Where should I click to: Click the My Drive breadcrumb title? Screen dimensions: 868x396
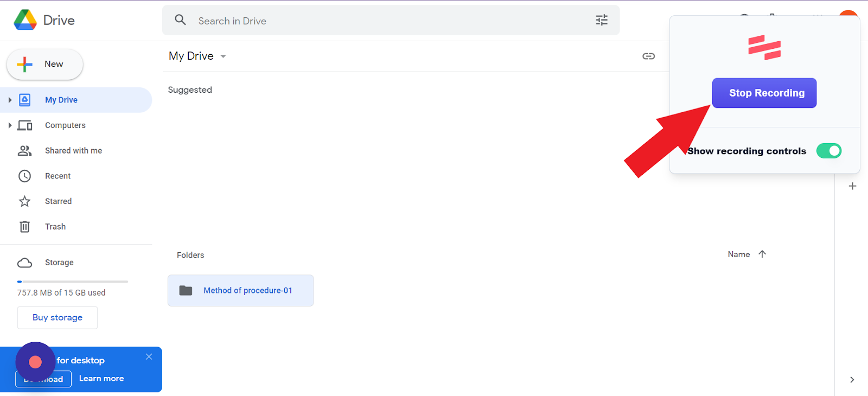click(191, 56)
